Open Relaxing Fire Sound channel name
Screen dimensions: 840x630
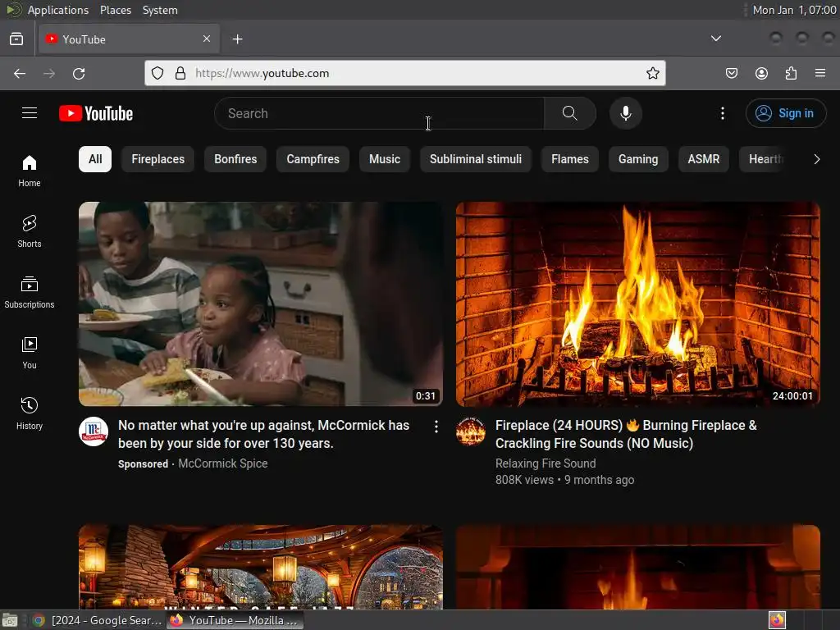coord(546,463)
